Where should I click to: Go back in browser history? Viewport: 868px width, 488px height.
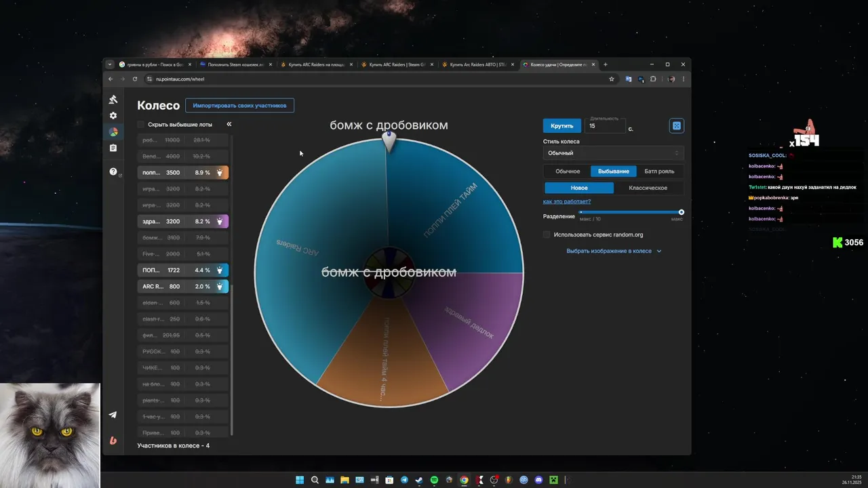[x=111, y=79]
